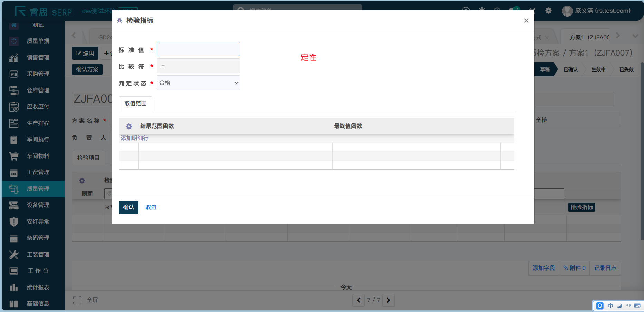Click the 标准值 input field
The image size is (644, 312).
click(x=198, y=49)
